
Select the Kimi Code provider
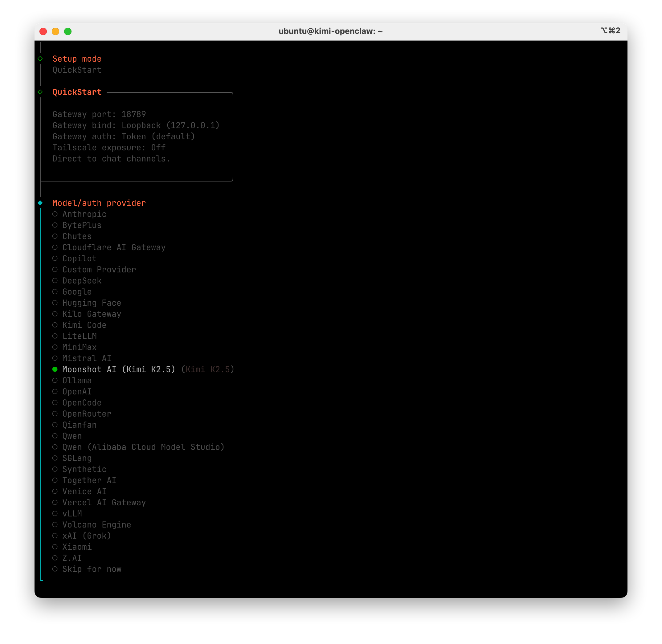[84, 325]
